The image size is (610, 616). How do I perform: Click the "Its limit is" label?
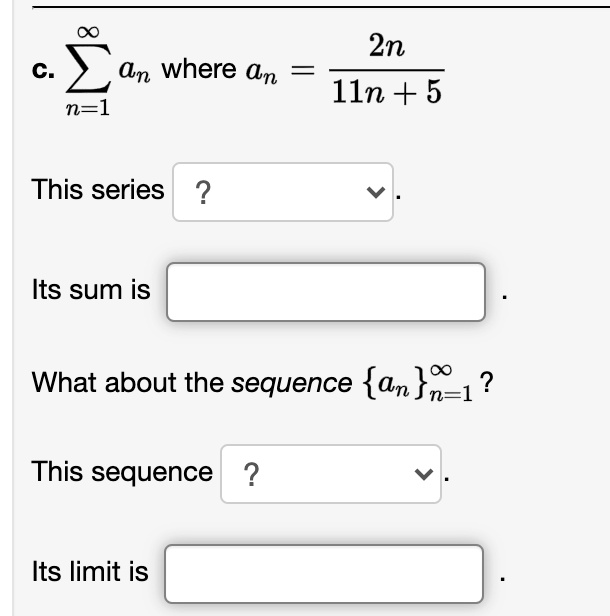[x=90, y=571]
